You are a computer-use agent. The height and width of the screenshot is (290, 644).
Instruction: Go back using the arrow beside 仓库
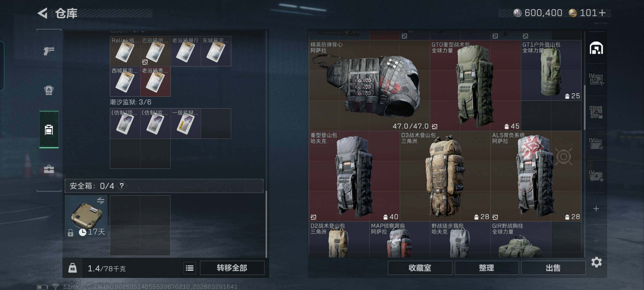click(x=43, y=13)
